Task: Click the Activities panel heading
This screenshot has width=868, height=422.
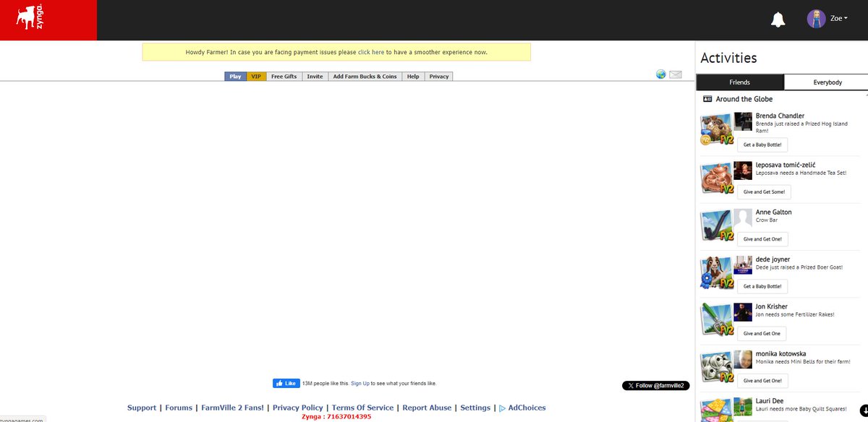Action: pos(728,59)
